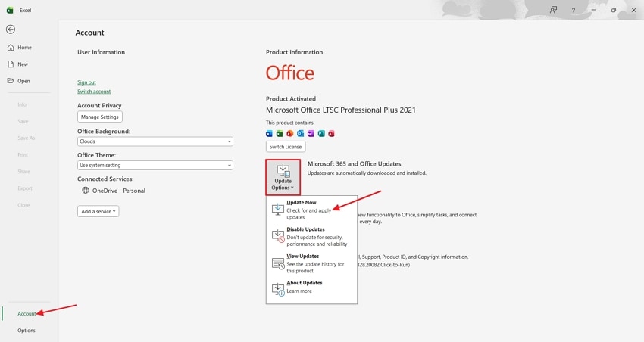
Task: Click the greyed Info sidebar item
Action: 22,104
